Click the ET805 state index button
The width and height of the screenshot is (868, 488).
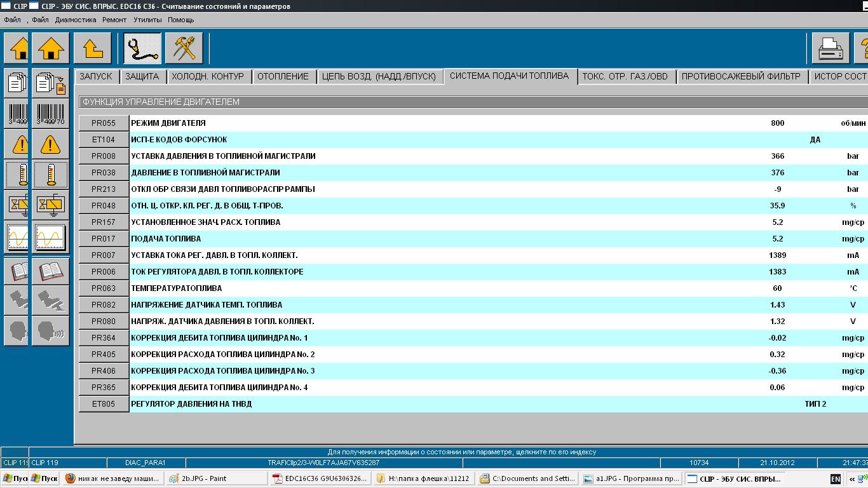click(x=104, y=404)
